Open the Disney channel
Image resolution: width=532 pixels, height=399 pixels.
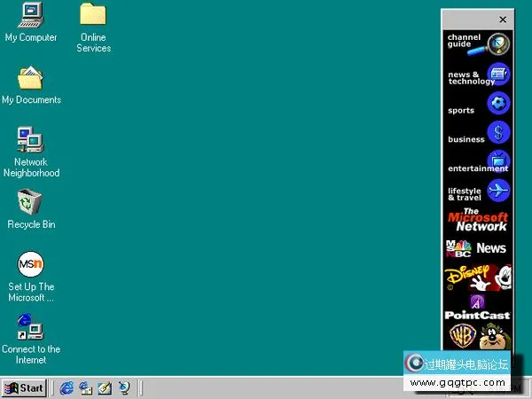(478, 278)
